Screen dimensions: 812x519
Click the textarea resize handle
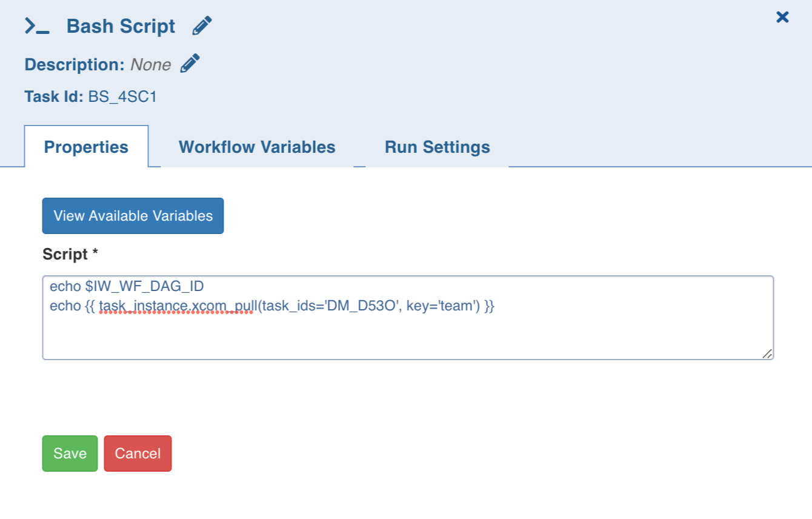[x=767, y=353]
